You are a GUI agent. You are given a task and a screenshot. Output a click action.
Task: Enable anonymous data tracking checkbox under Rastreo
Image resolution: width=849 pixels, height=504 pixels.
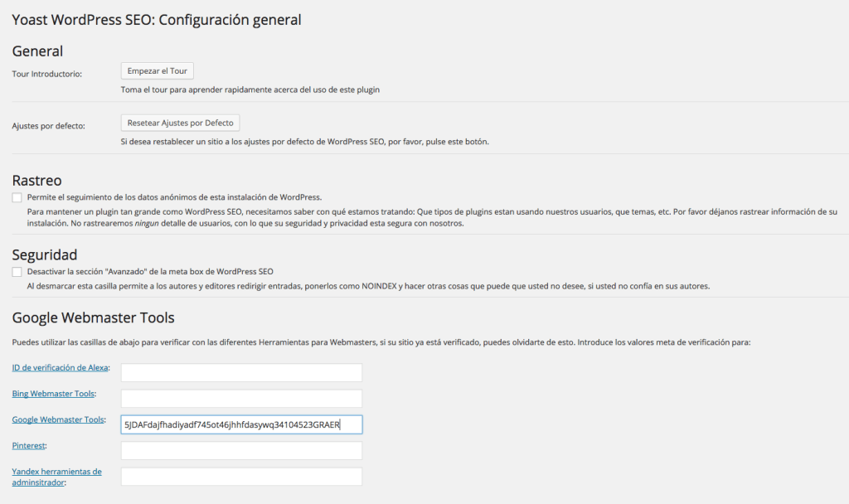point(15,197)
